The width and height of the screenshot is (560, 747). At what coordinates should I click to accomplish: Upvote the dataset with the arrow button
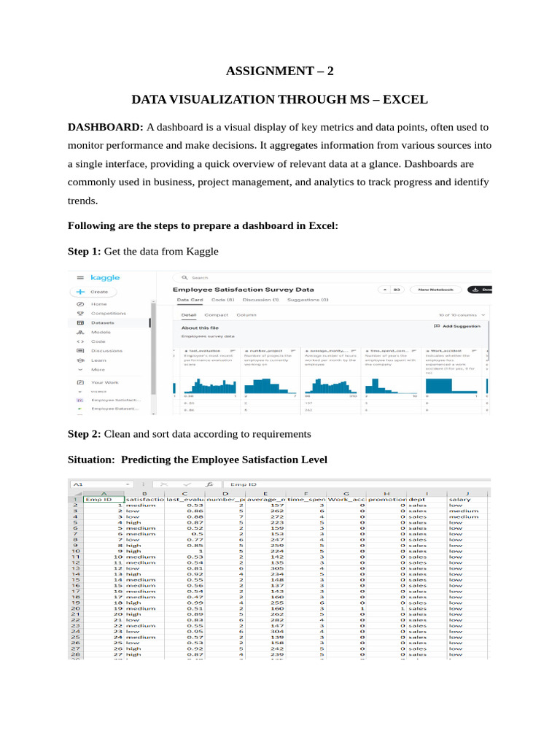(x=385, y=290)
